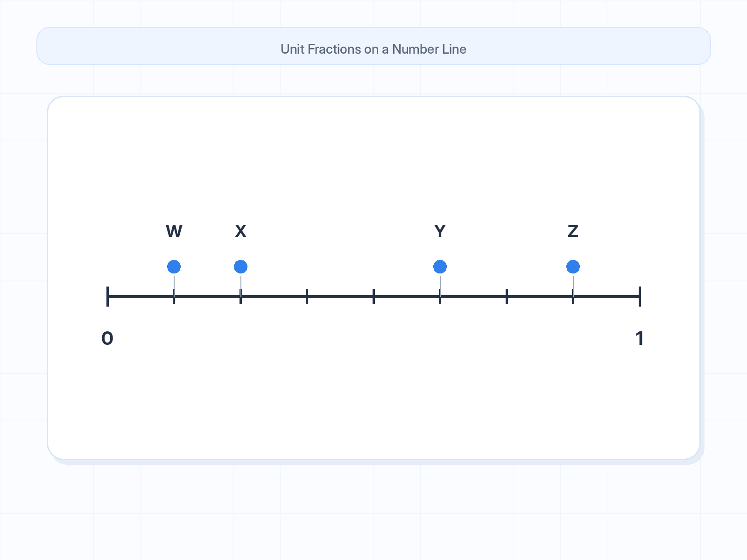Click the blue point labeled X
Image resolution: width=747 pixels, height=560 pixels.
coord(240,267)
